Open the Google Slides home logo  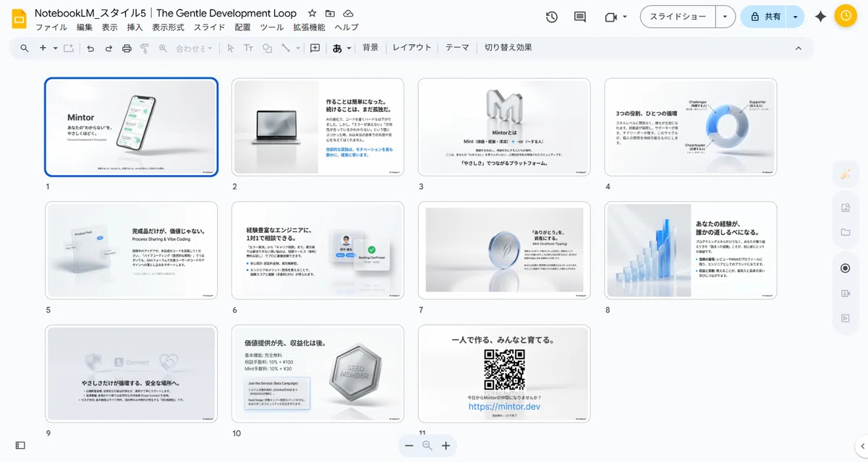(18, 17)
